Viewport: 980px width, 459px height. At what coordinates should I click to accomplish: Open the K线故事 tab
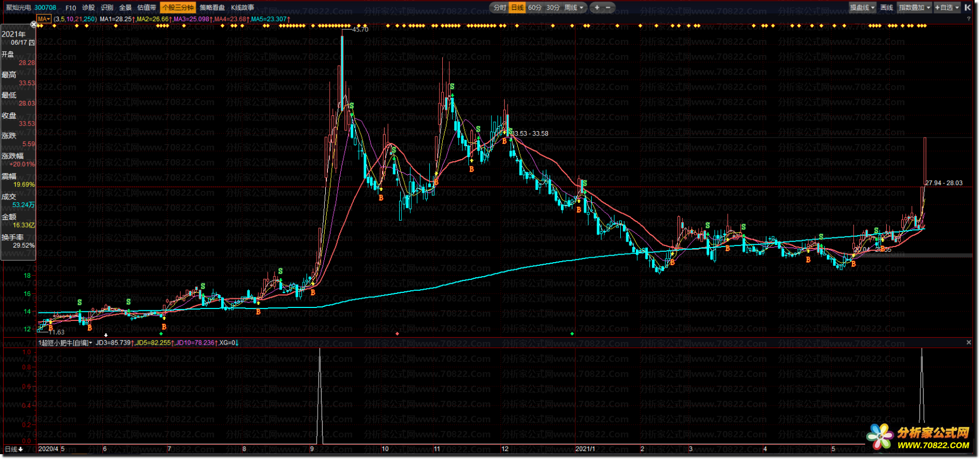point(242,8)
